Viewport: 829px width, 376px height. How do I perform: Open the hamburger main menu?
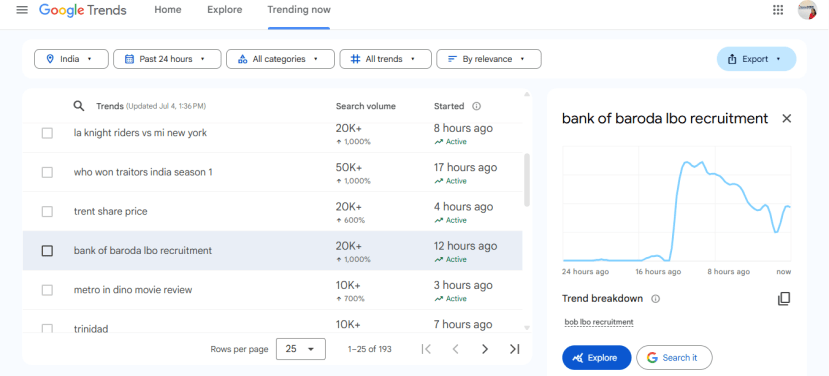pyautogui.click(x=22, y=10)
